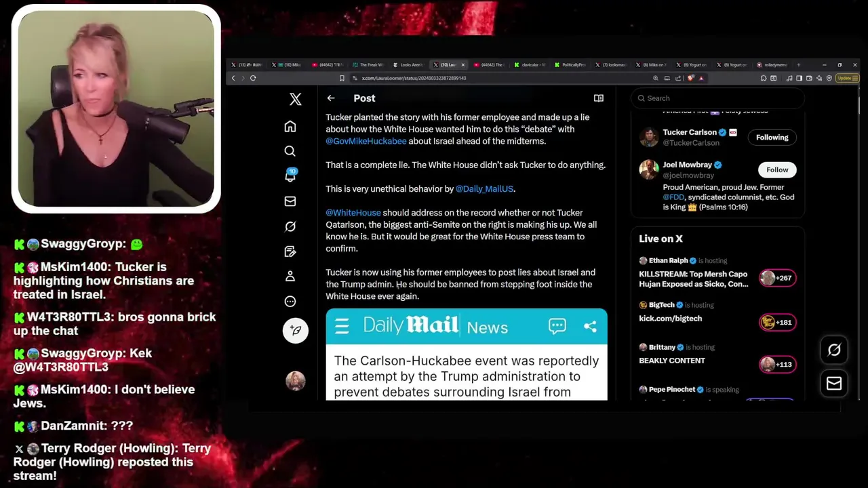Open @WhiteHouse mention link

[353, 213]
